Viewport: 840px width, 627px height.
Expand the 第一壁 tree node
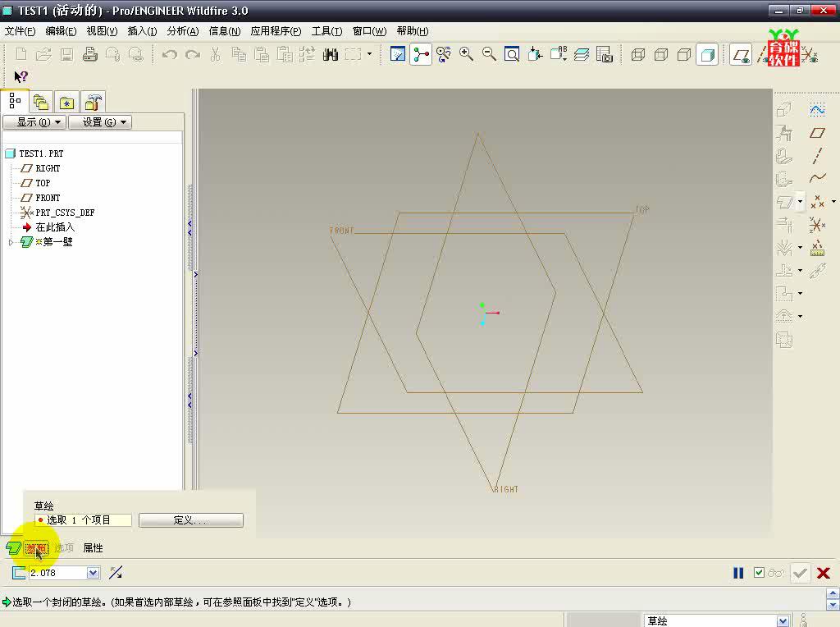[11, 242]
